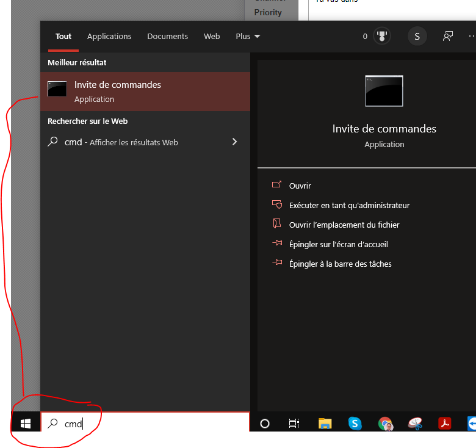Screen dimensions: 476x448
Task: Open Google Chrome from the taskbar
Action: 385,423
